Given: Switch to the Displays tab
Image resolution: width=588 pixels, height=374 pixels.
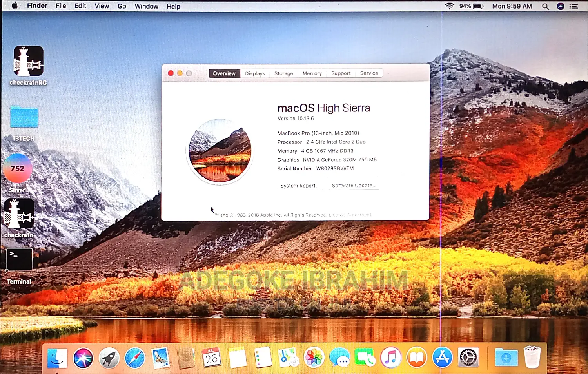Looking at the screenshot, I should [x=255, y=73].
